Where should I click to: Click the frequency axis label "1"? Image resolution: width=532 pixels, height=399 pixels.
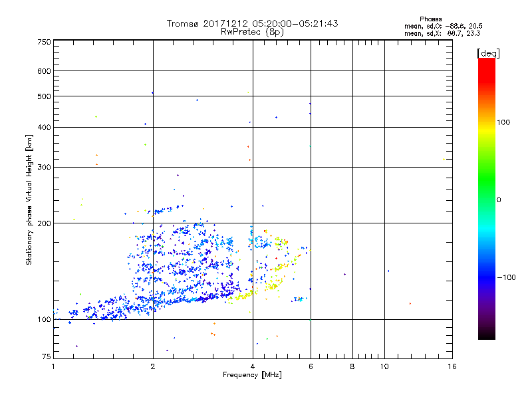click(53, 366)
